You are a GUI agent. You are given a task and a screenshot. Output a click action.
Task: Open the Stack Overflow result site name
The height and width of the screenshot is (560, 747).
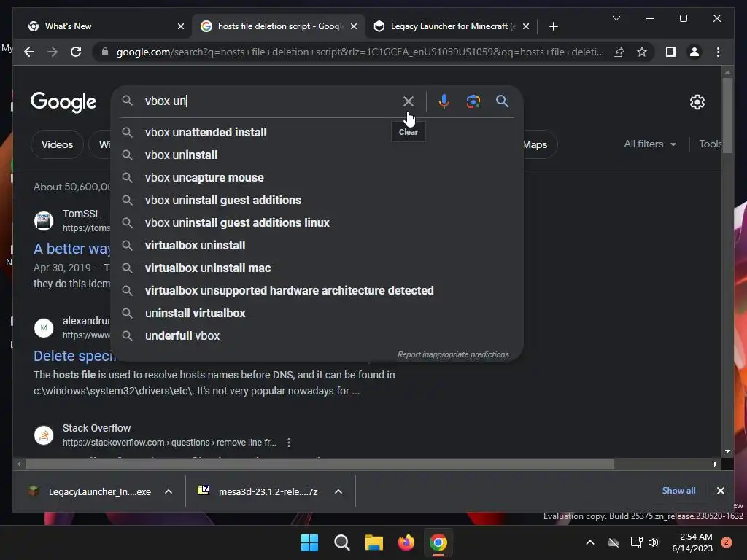pos(97,428)
